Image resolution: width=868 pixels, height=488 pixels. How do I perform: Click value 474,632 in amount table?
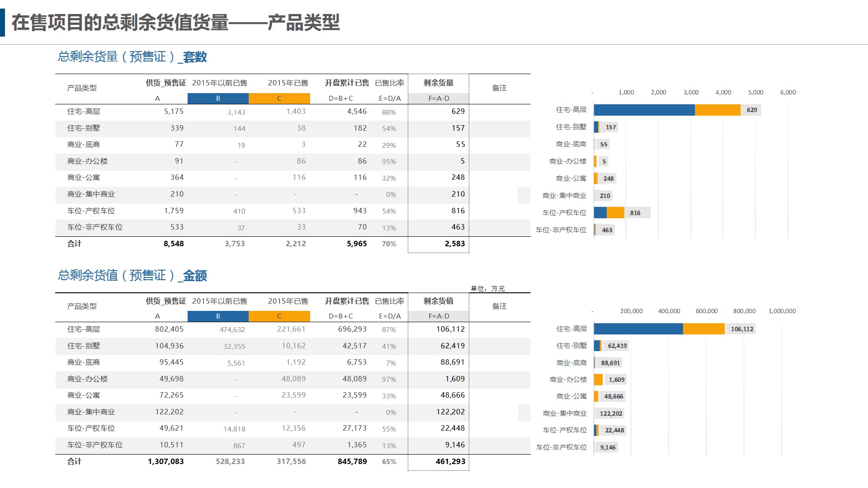pyautogui.click(x=232, y=330)
